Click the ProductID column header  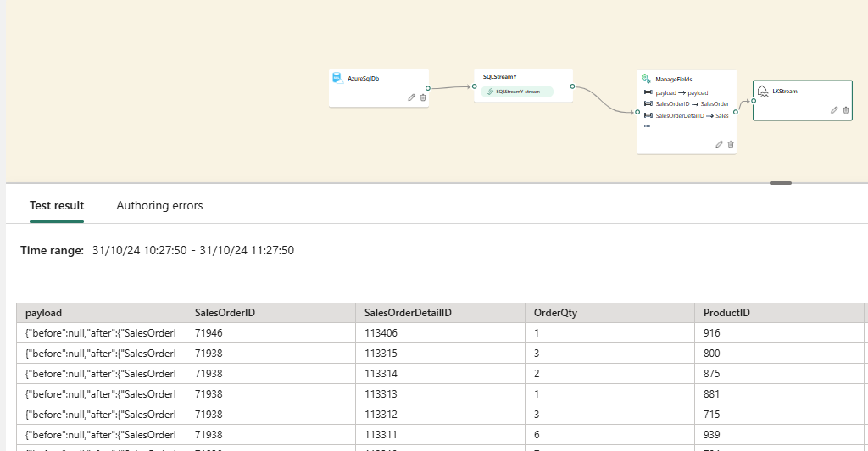click(x=780, y=313)
